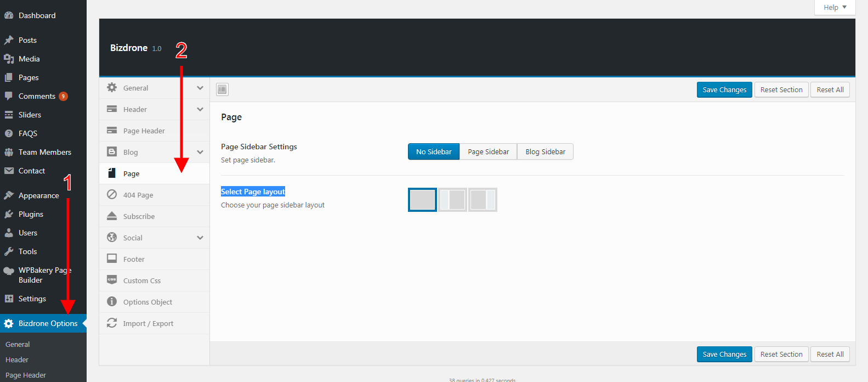The height and width of the screenshot is (382, 868).
Task: Open the Page tab in options panel
Action: pos(154,173)
